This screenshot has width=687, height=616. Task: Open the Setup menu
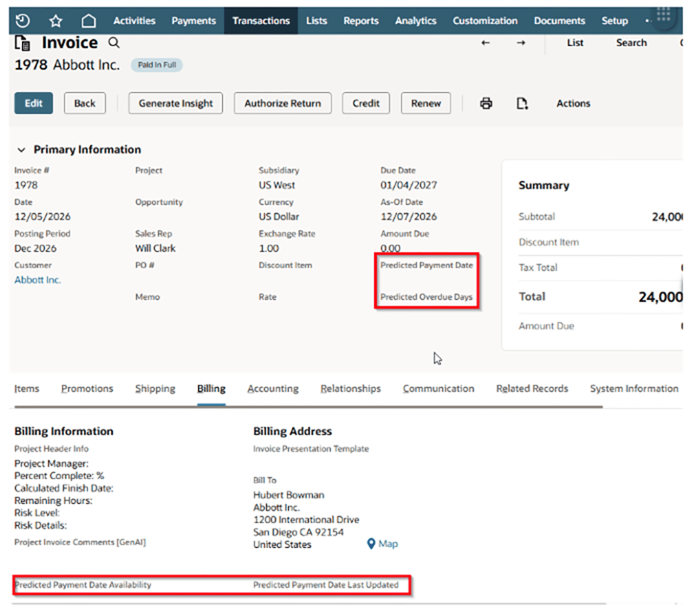pos(615,21)
